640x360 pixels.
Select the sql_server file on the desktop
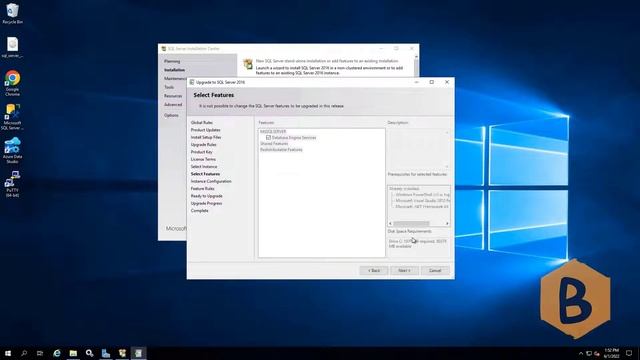12,47
